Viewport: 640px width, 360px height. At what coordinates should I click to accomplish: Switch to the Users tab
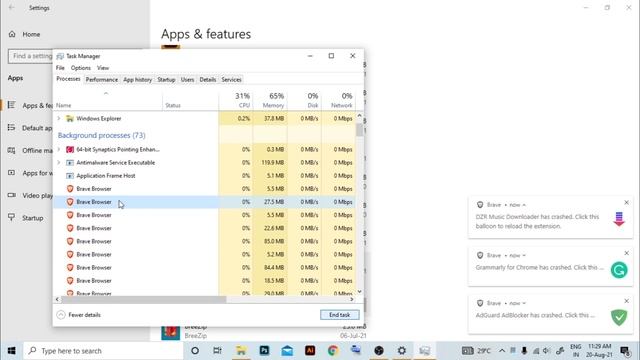pyautogui.click(x=187, y=80)
